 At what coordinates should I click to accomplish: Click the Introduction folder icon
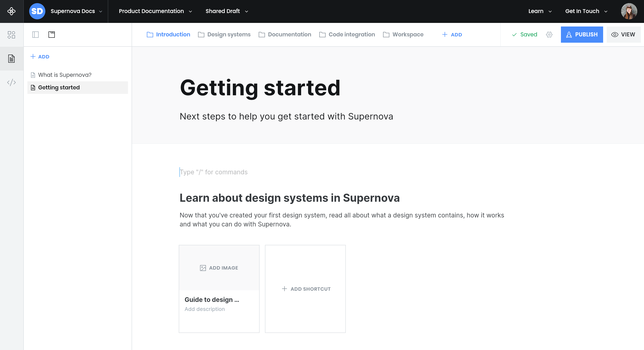[150, 35]
